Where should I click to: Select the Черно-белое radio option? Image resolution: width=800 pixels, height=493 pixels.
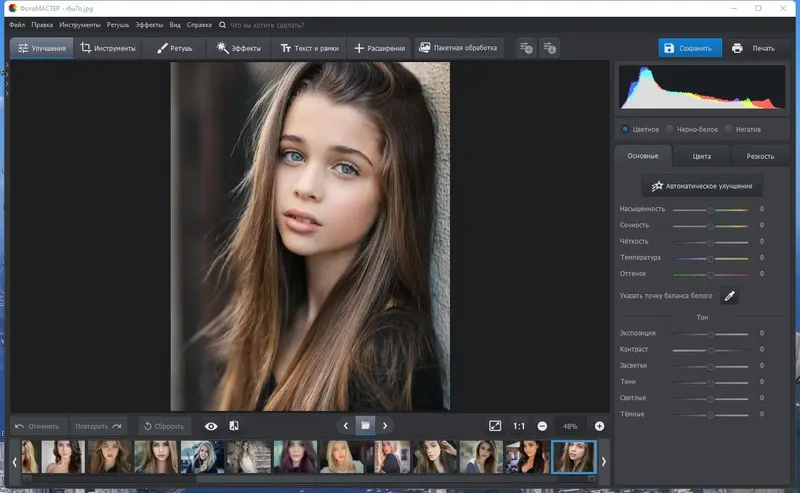(x=669, y=129)
